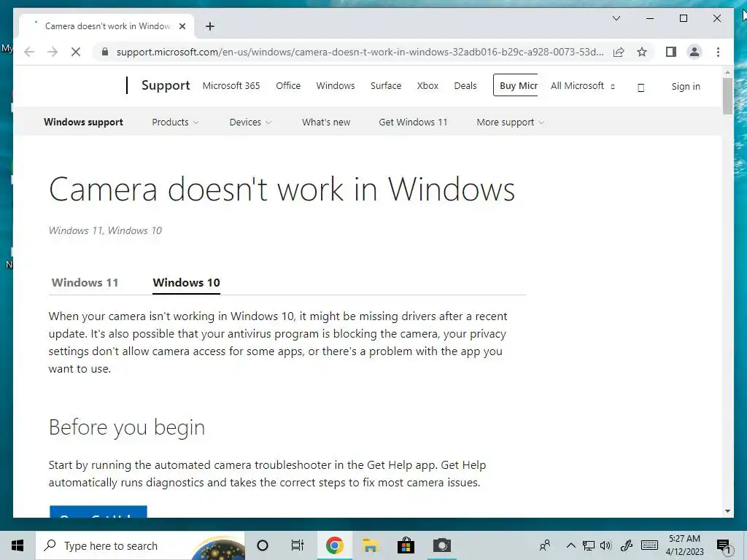Open the Camera app on the taskbar
The width and height of the screenshot is (747, 560).
[x=441, y=545]
